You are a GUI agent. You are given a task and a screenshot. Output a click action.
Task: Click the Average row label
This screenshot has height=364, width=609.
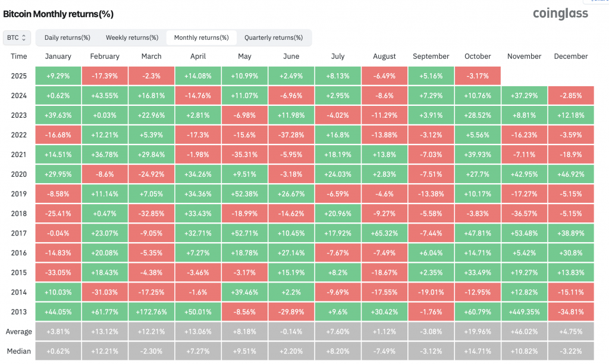coord(18,331)
